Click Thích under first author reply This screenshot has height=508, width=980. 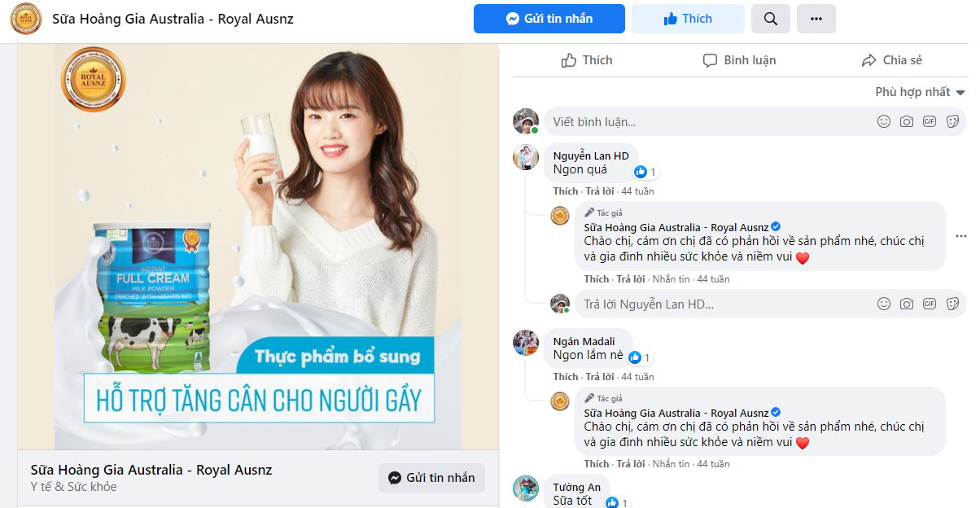tap(597, 279)
